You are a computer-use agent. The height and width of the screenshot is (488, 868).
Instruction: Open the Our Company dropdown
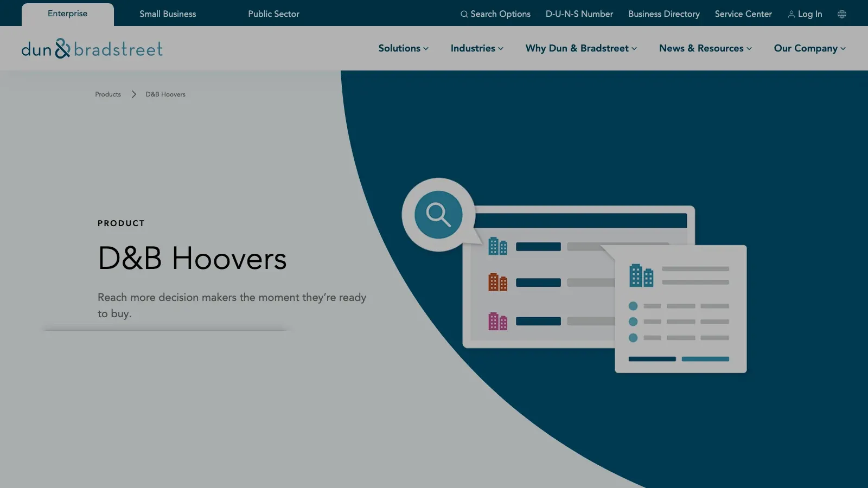(809, 48)
